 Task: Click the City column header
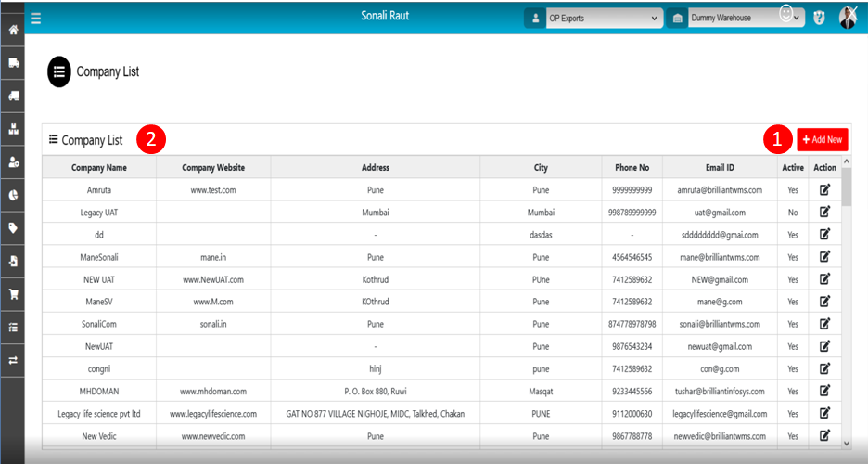click(541, 168)
